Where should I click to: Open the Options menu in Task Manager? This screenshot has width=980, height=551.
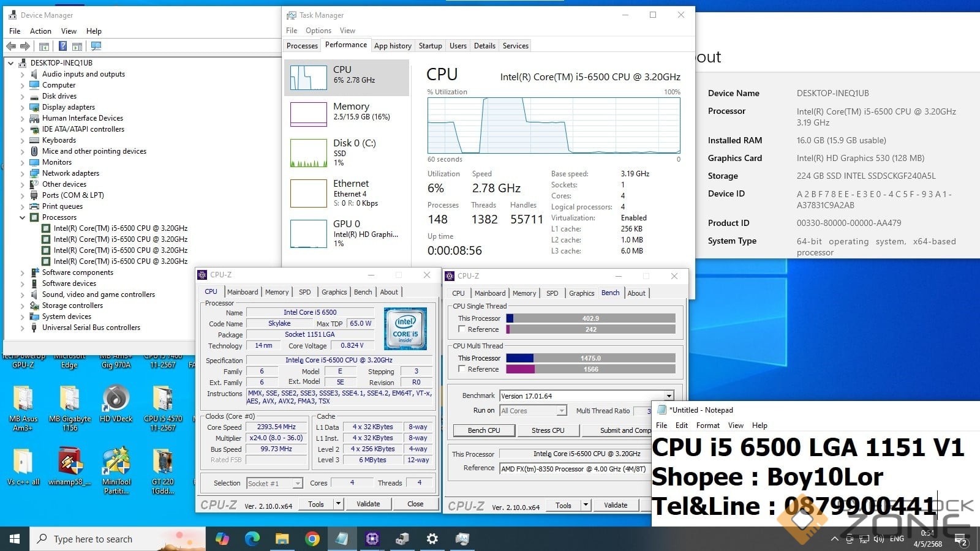pyautogui.click(x=318, y=31)
